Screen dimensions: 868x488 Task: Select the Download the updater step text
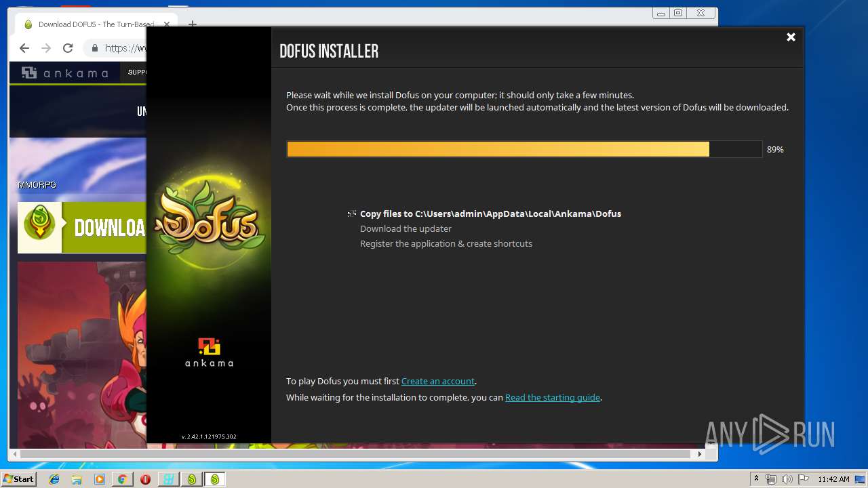click(x=406, y=228)
